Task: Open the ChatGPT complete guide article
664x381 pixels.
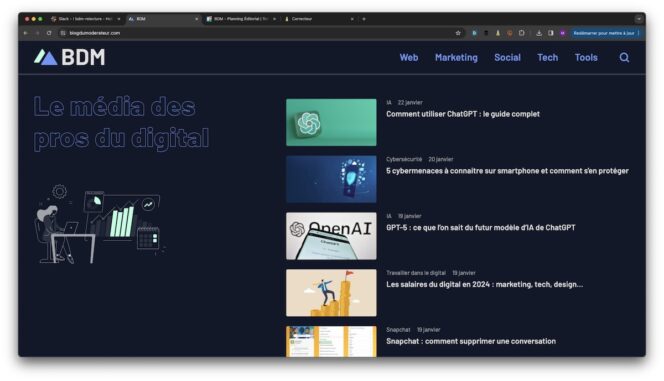Action: (462, 114)
